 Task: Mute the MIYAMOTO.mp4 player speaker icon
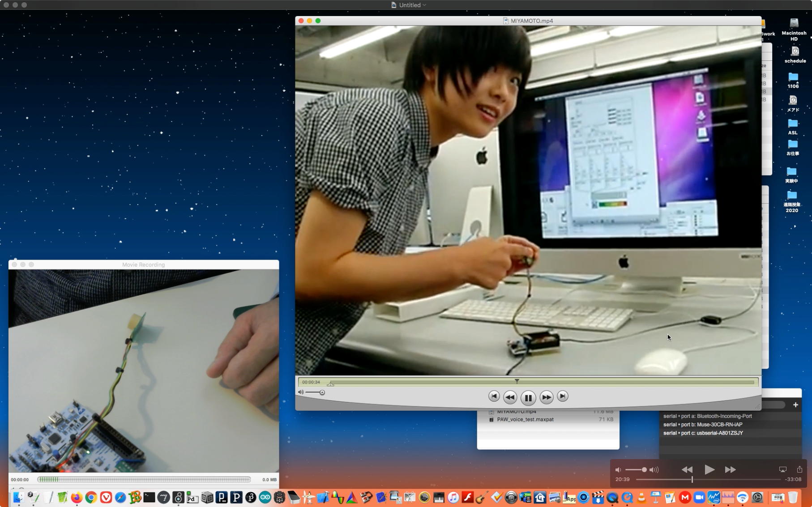(301, 392)
